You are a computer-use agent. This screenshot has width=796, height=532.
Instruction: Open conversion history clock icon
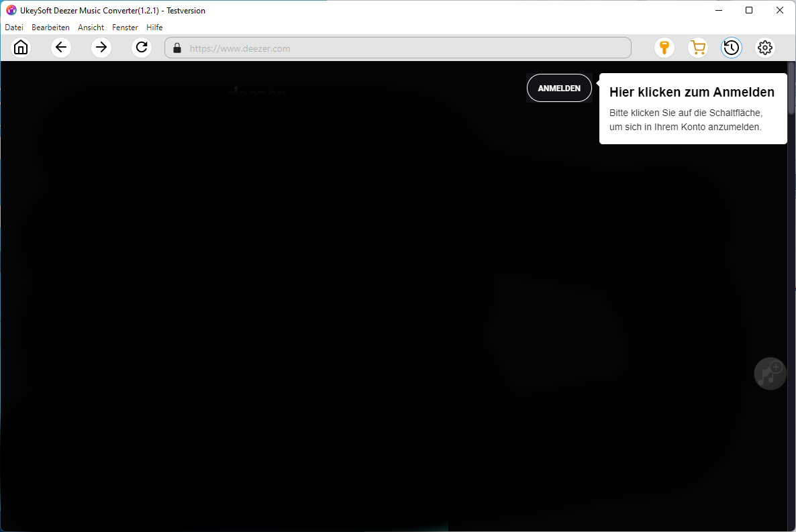732,48
